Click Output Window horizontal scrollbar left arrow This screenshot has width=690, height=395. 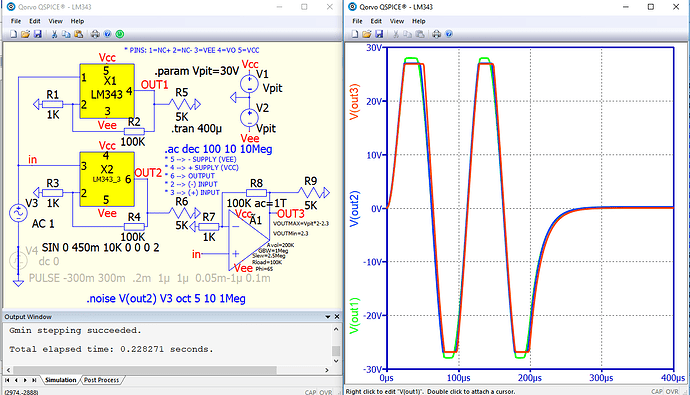tap(7, 370)
